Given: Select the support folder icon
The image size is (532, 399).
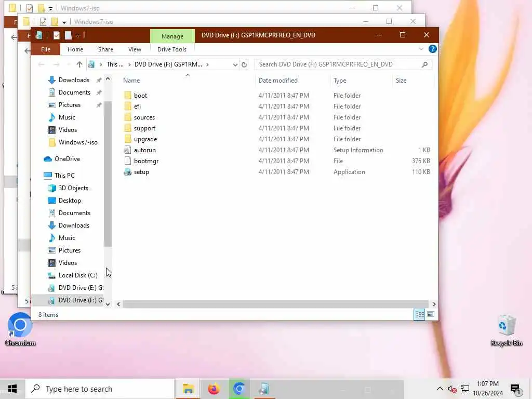Looking at the screenshot, I should point(128,128).
